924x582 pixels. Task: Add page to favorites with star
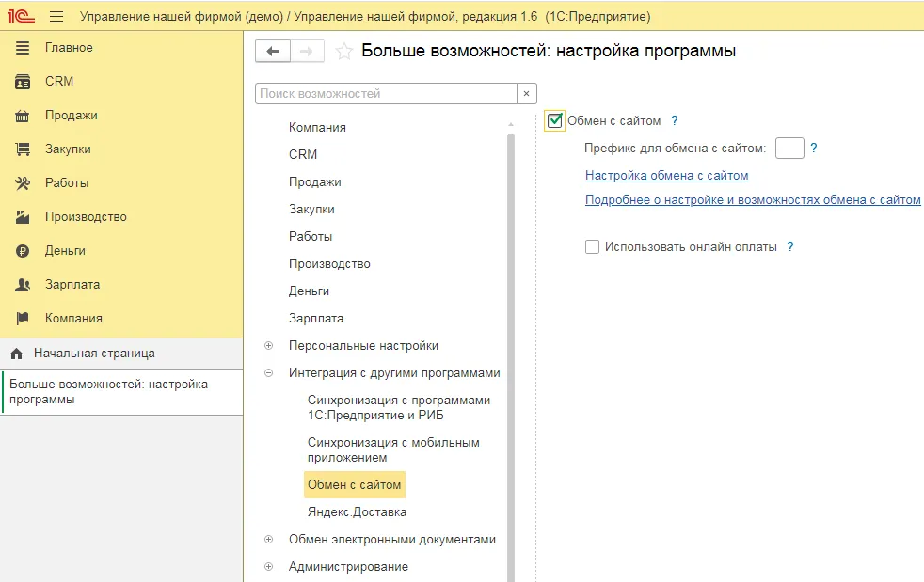344,52
